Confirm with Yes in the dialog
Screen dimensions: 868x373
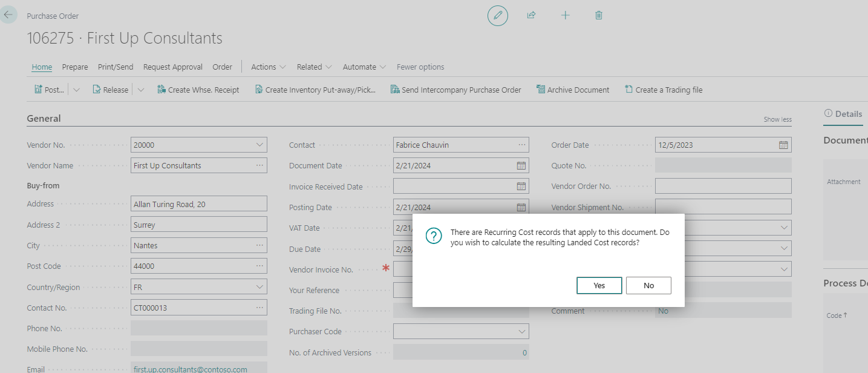tap(599, 285)
